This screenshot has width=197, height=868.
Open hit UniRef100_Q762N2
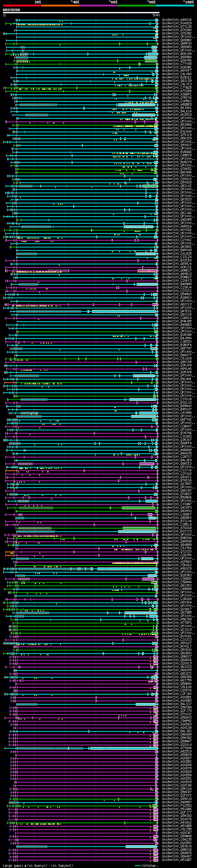point(177,33)
